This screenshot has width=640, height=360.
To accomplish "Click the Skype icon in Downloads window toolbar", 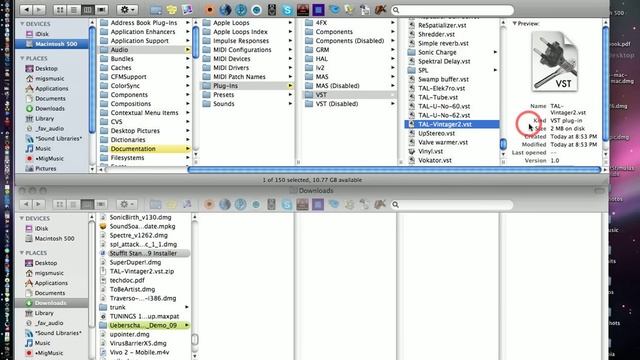I will click(287, 204).
